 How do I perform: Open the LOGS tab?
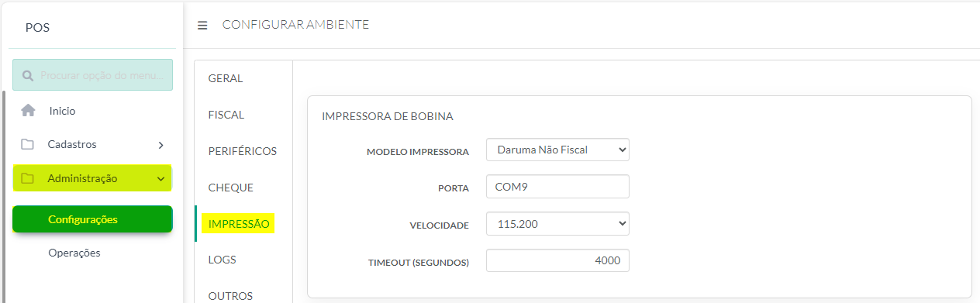(x=223, y=260)
